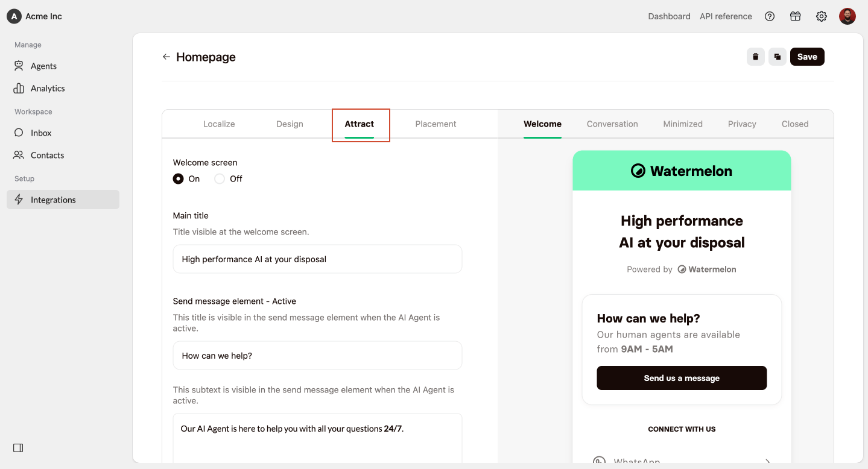The image size is (868, 469).
Task: Open Integrations in the sidebar
Action: (x=63, y=200)
